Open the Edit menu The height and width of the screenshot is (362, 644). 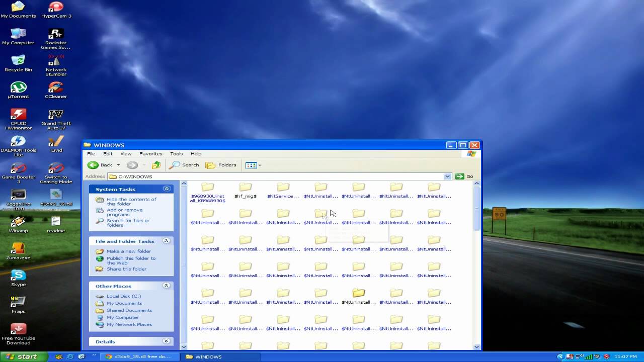(108, 154)
